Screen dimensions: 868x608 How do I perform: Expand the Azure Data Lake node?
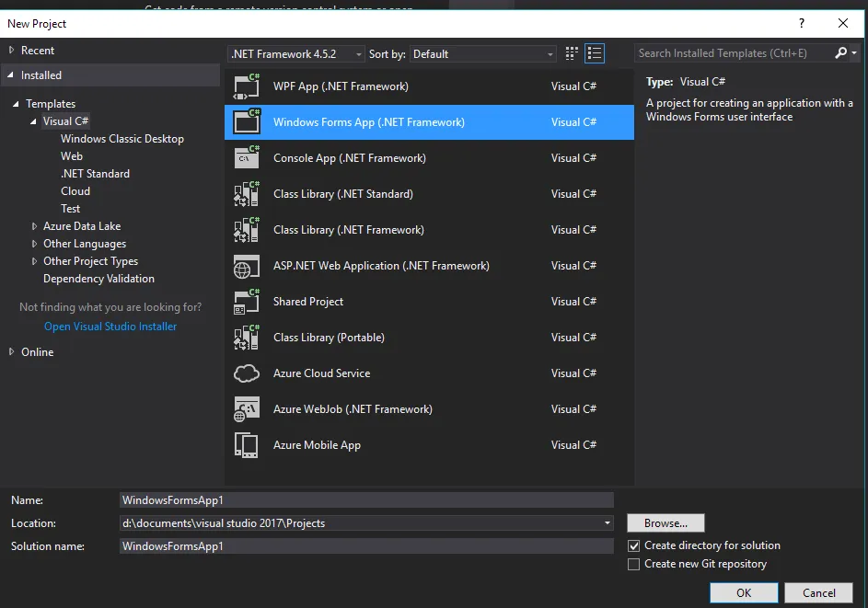click(34, 226)
